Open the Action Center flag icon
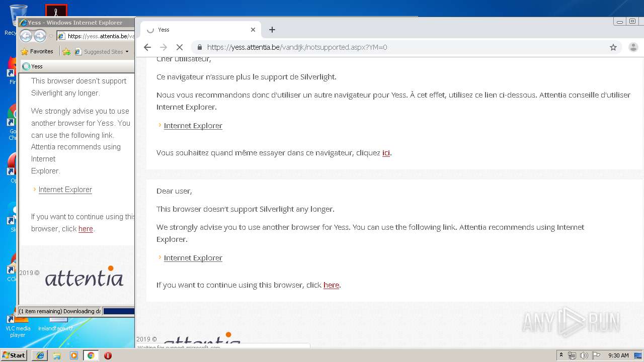644x362 pixels. tap(596, 355)
